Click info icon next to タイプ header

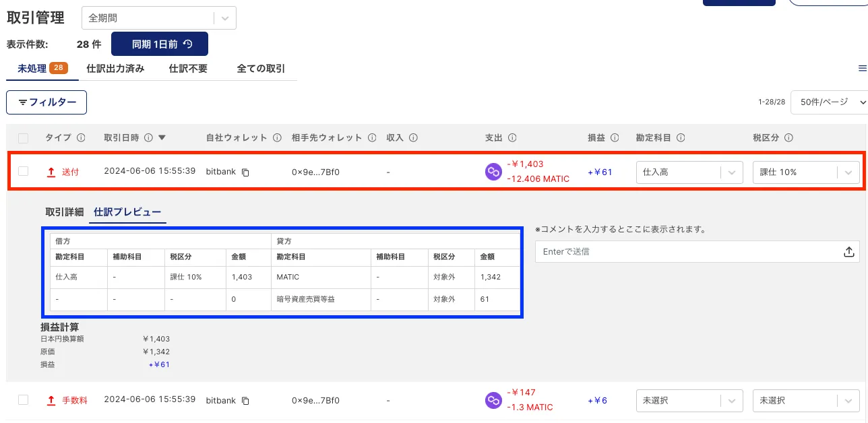tap(81, 138)
